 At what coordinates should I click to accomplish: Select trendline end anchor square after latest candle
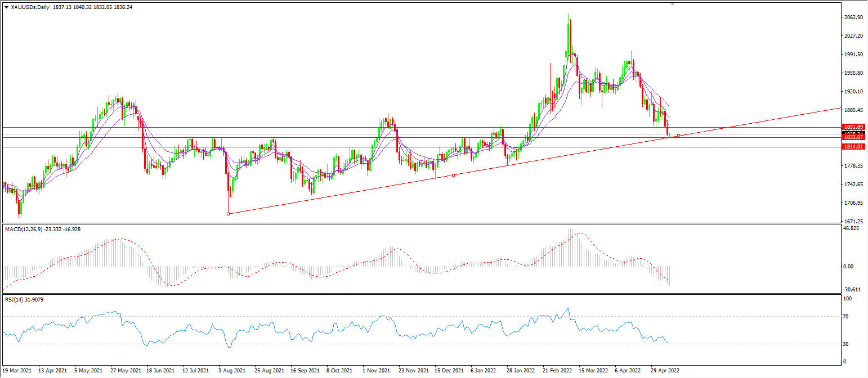(679, 136)
